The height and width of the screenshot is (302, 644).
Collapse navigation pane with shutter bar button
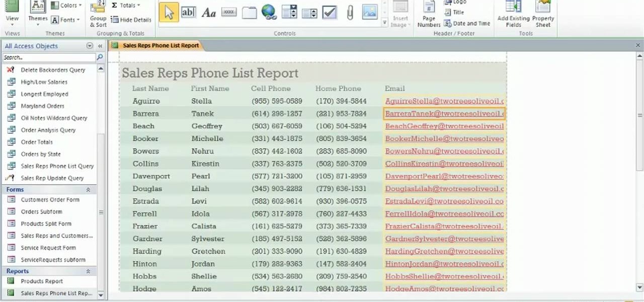100,46
